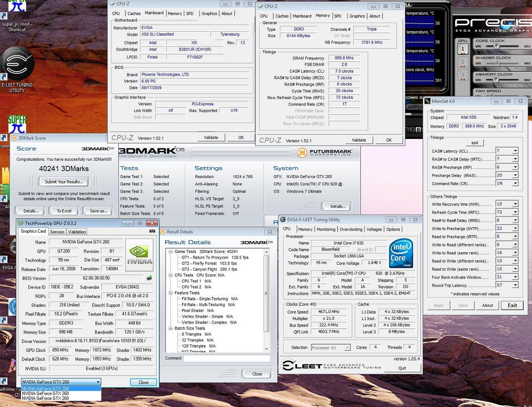Open the GPU selection dropdown in GPU-Z

coord(61,382)
